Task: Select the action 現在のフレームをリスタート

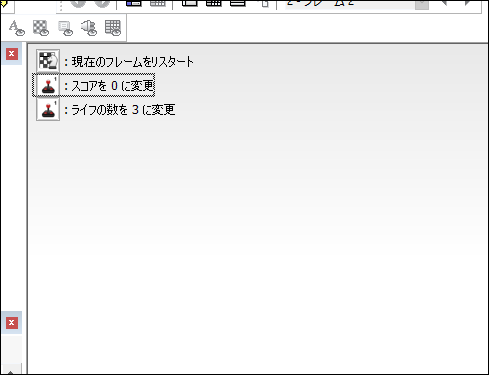Action: coord(133,62)
